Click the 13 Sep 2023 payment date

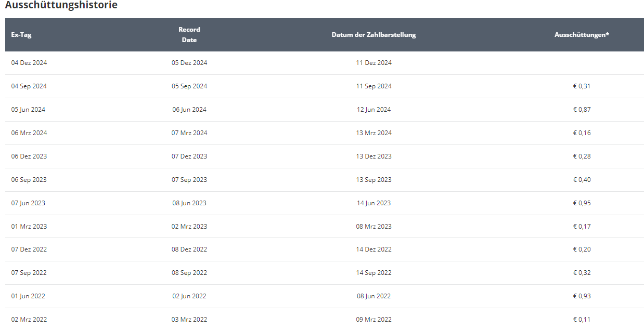click(x=373, y=180)
